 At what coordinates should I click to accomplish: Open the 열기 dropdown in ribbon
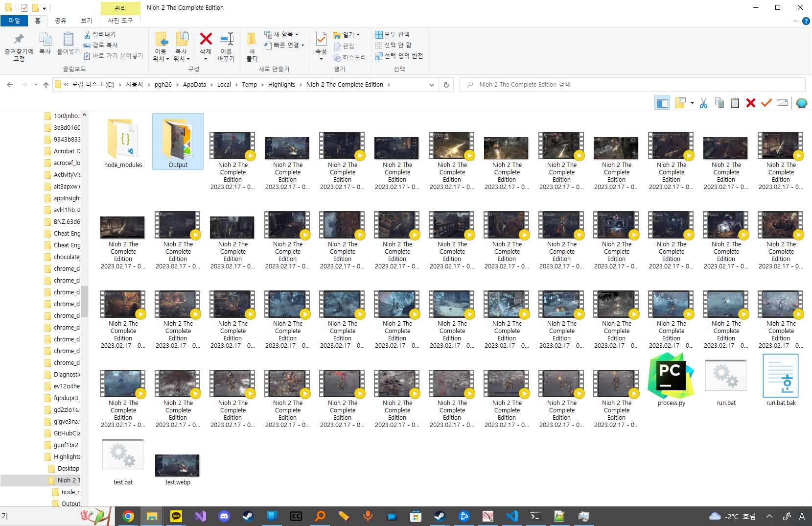(347, 35)
